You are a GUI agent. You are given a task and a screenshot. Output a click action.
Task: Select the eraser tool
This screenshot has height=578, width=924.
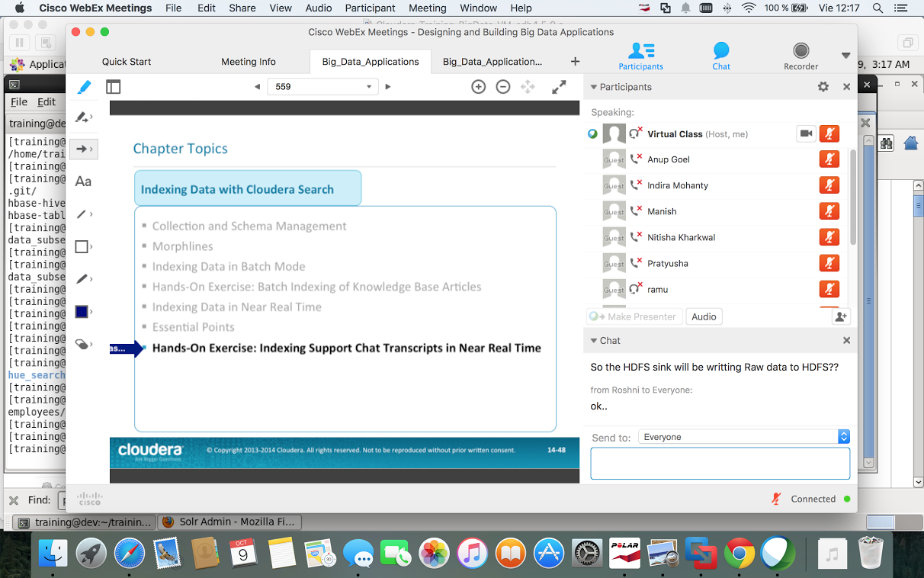[83, 344]
